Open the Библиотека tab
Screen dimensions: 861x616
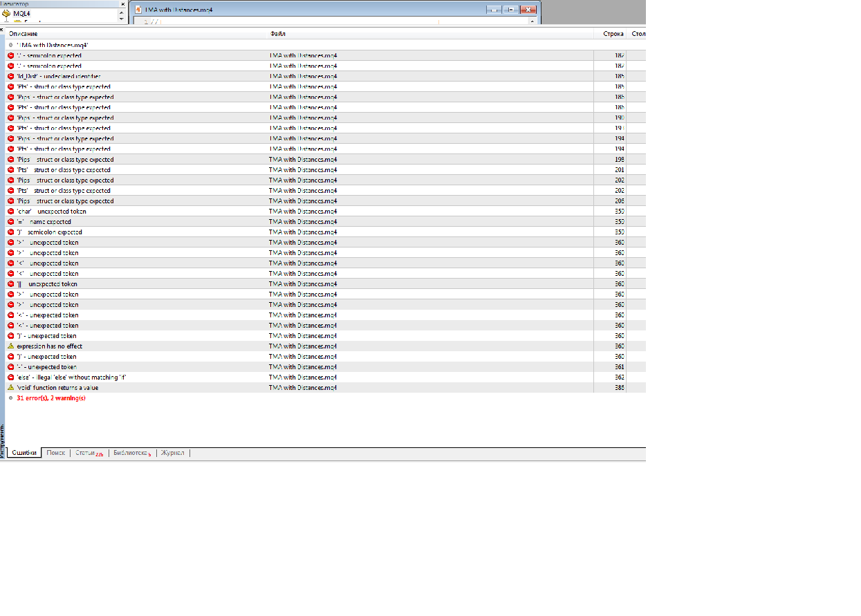point(132,453)
